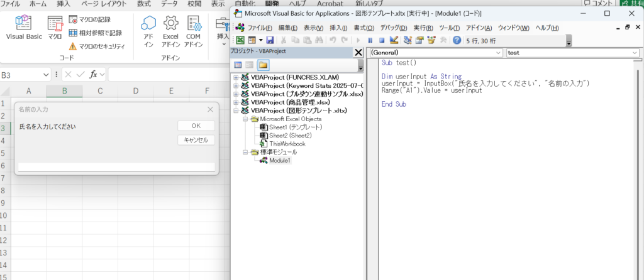Open Visual Basic from Excel ribbon
This screenshot has width=644, height=280.
point(24,28)
